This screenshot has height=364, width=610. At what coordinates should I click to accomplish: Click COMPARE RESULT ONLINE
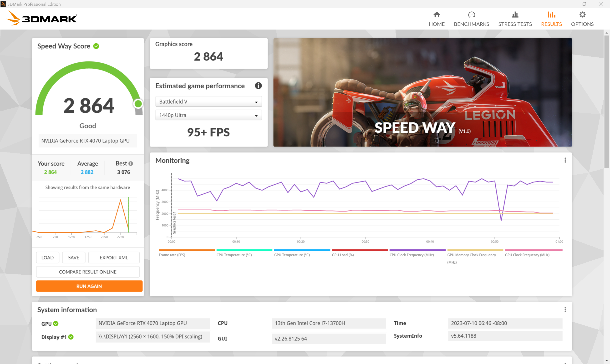click(x=88, y=272)
